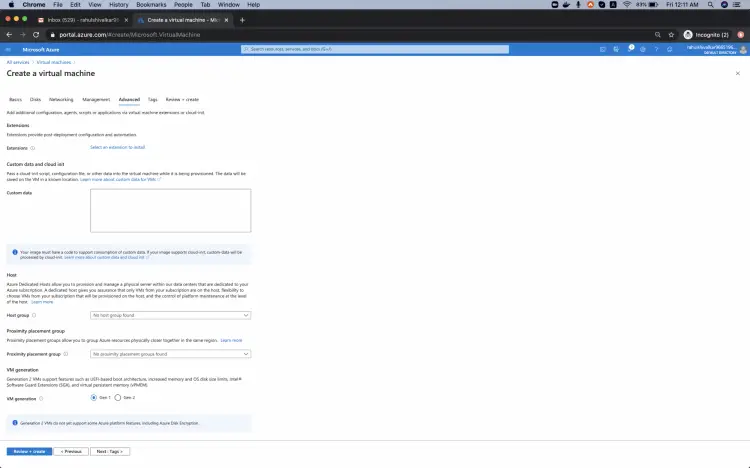The width and height of the screenshot is (750, 468).
Task: Switch to Networking tab
Action: pos(61,100)
